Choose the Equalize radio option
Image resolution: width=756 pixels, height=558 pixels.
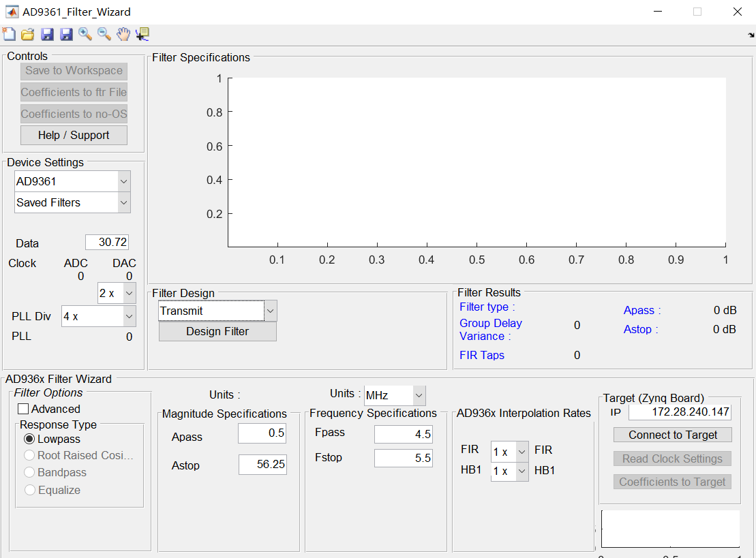click(x=29, y=490)
